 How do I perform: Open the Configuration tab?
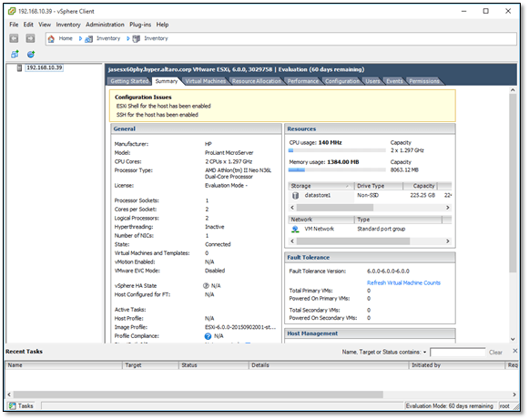pyautogui.click(x=342, y=81)
